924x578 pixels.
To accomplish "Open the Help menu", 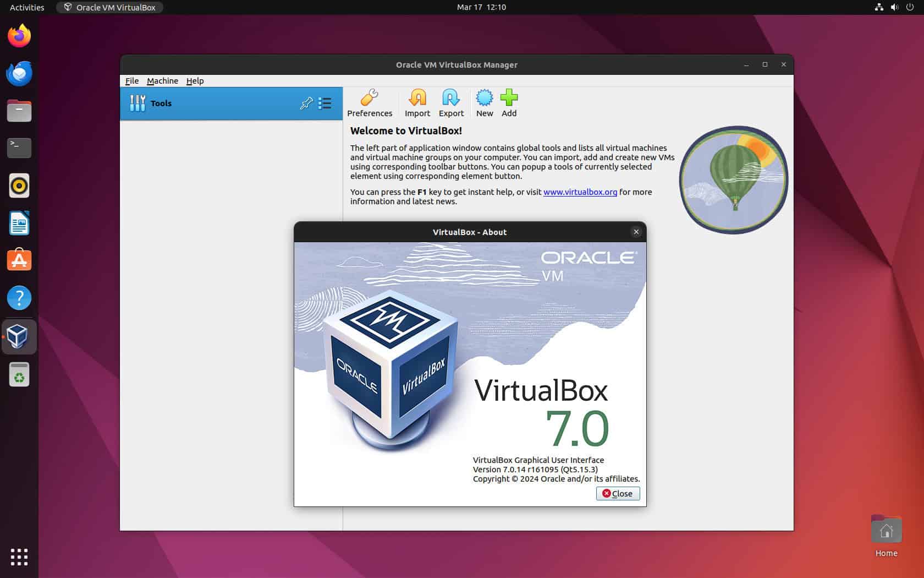I will pos(195,80).
